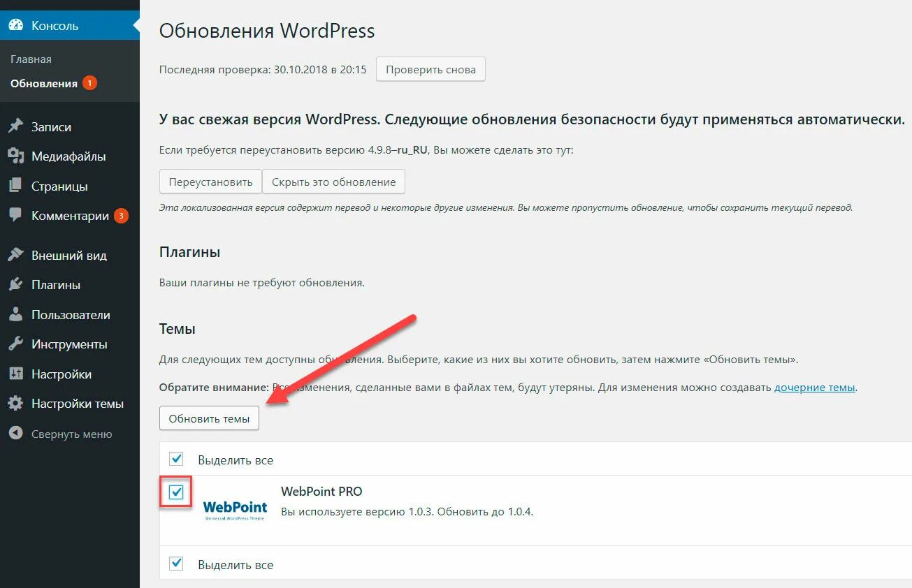Click the Настройки sliders icon
The image size is (912, 588).
click(x=15, y=374)
